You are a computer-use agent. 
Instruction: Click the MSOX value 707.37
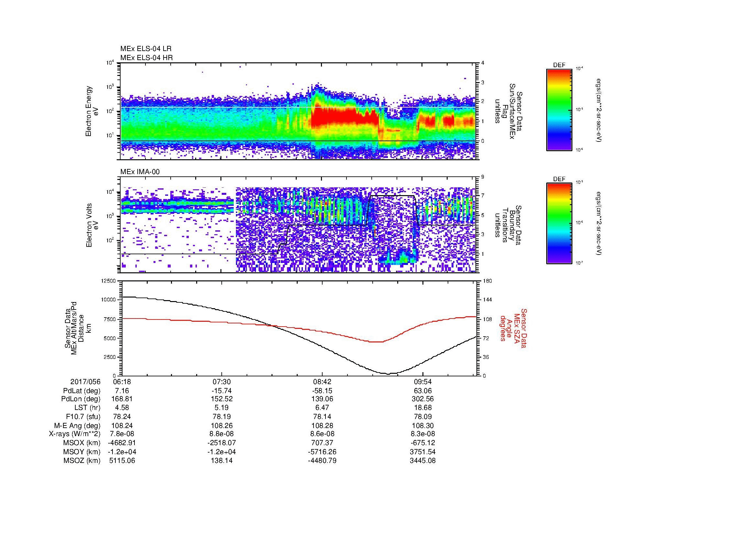click(322, 443)
